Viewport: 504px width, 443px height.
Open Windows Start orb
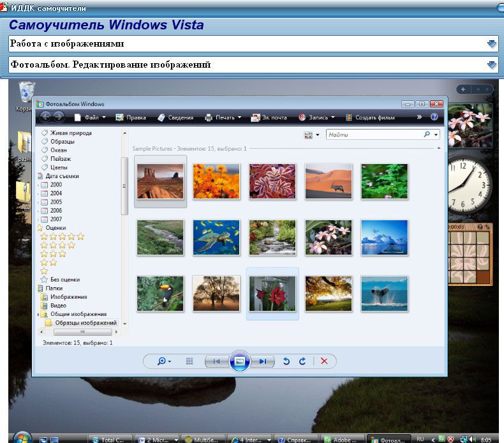point(21,437)
